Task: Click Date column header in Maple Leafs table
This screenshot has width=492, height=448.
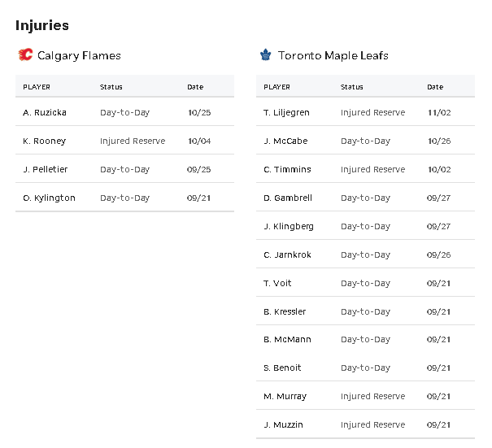Action: (x=435, y=87)
